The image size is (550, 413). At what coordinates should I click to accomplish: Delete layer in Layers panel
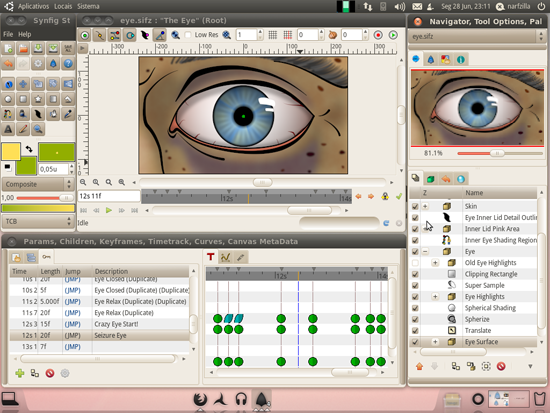(501, 366)
